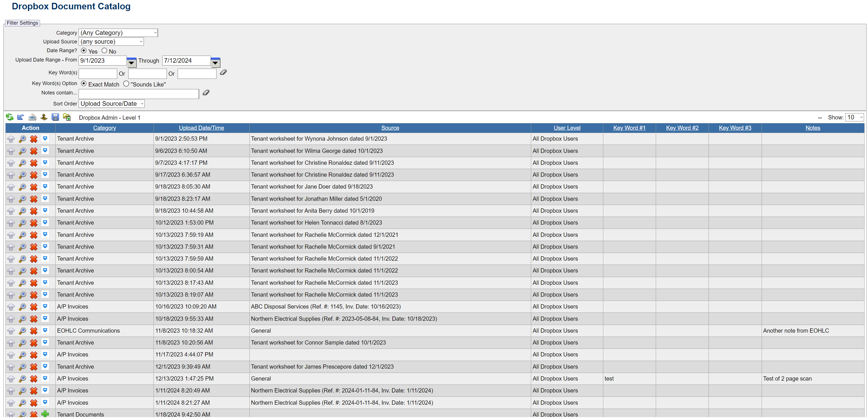Click red X delete for Wynona Johnson row
Screen dimensions: 868x418
point(34,139)
